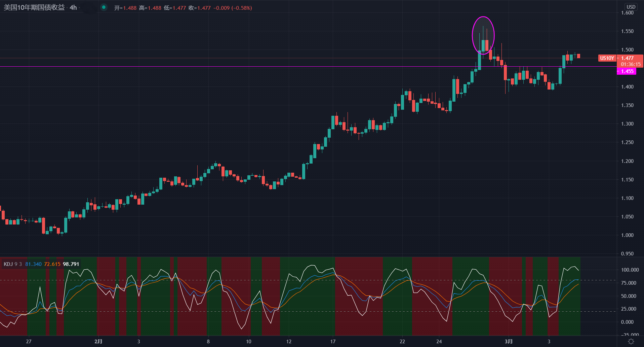Screen dimensions: 644x347
Task: Click the 1.600 price scale label
Action: tap(627, 13)
